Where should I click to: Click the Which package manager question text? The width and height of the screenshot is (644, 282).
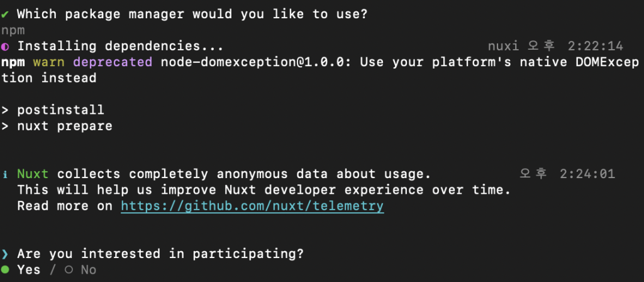tap(192, 14)
